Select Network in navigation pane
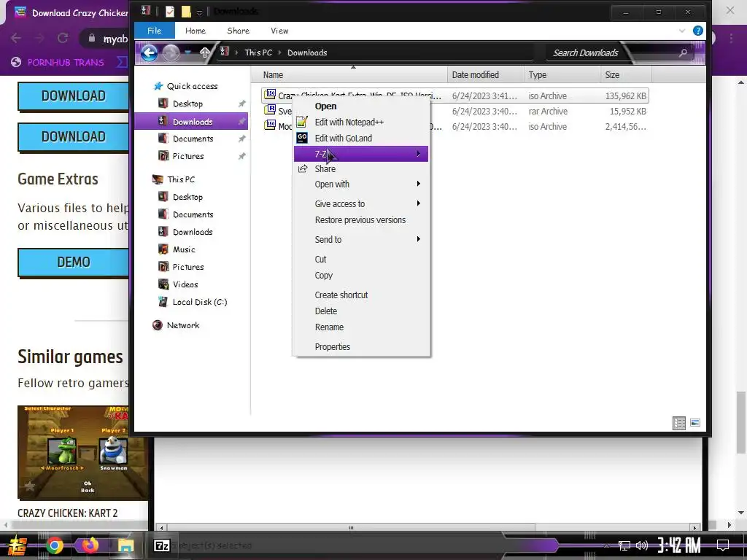This screenshot has width=747, height=560. (183, 325)
